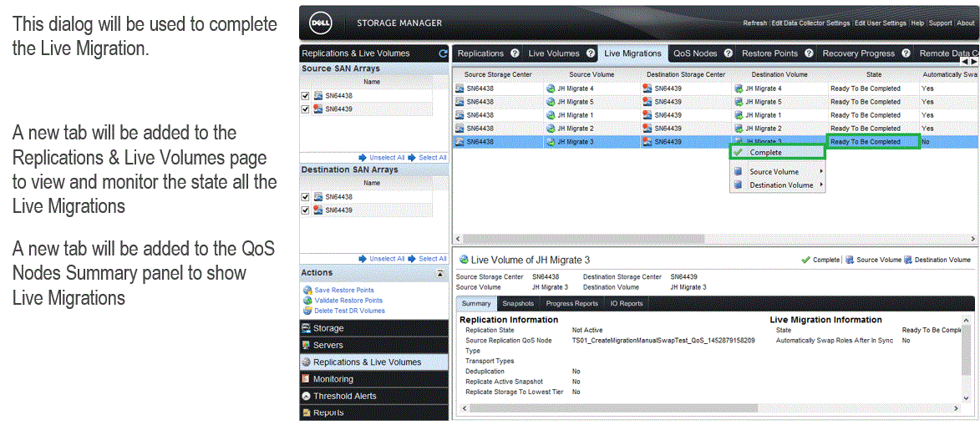
Task: Click the Live Volume of JH Migrate 3 icon
Action: coord(463,260)
